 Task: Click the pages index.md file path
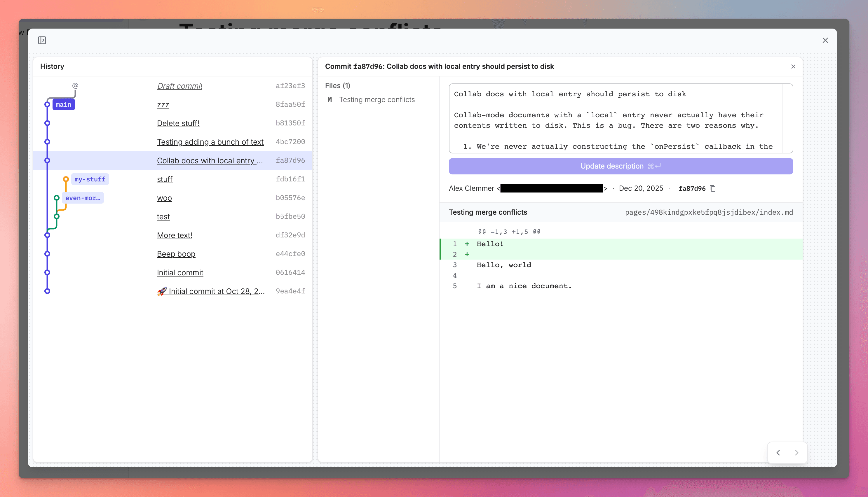[709, 212]
